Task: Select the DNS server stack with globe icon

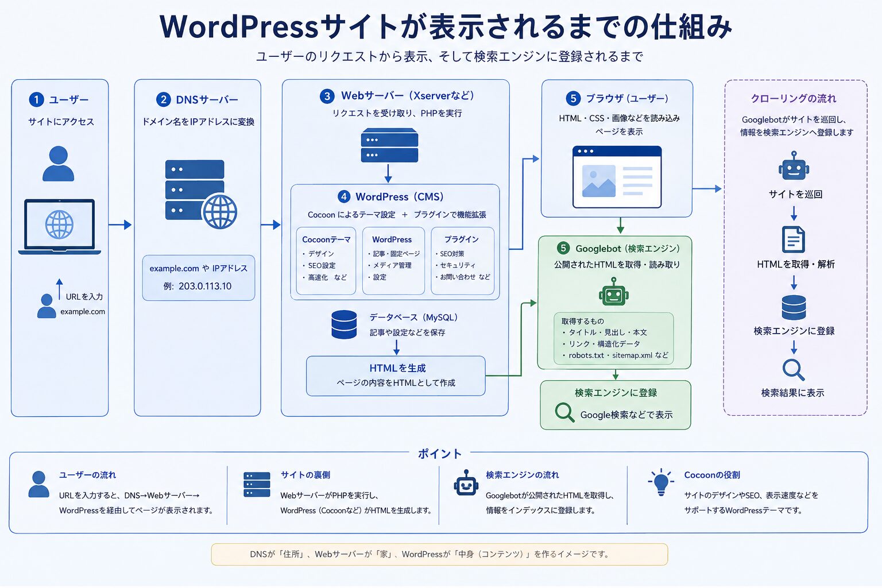Action: [201, 194]
